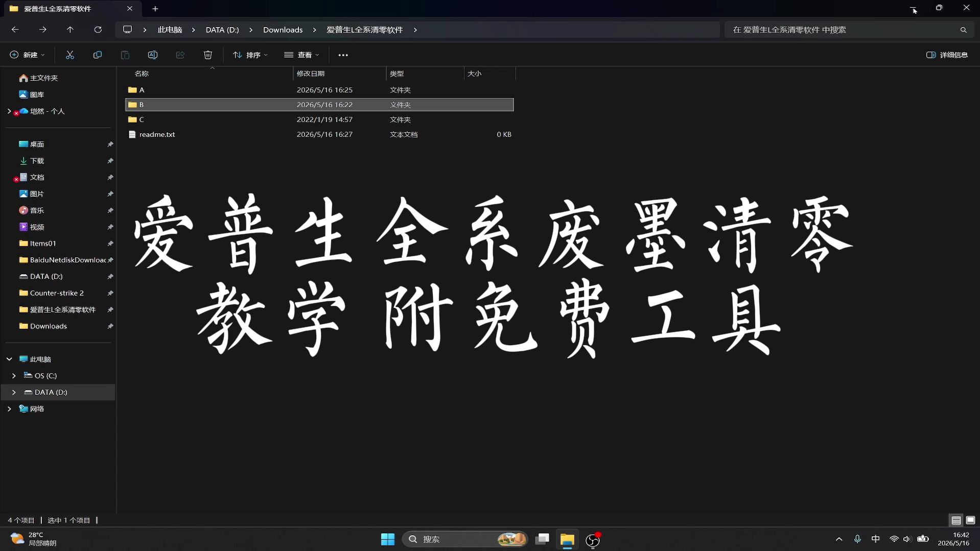Click the Paste clipboard icon
This screenshot has height=551, width=980.
125,55
